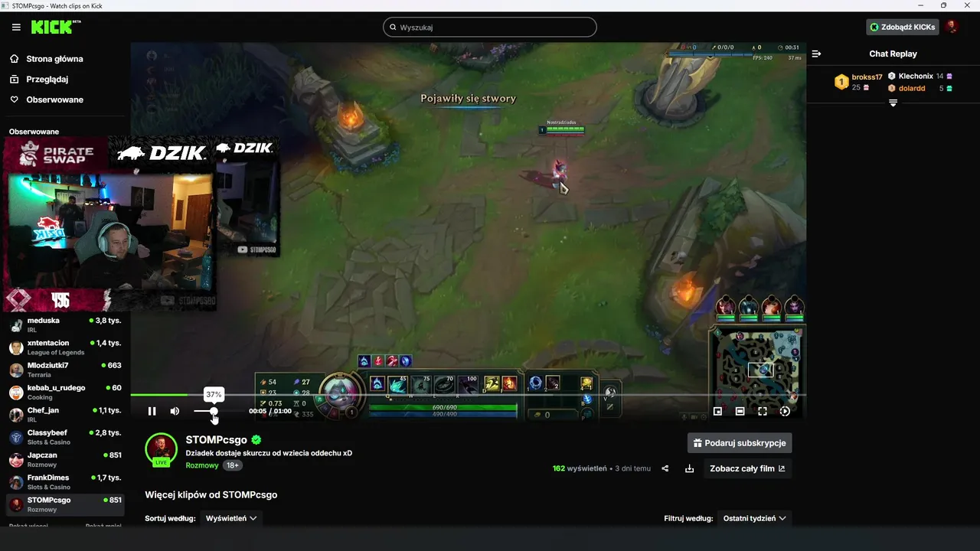
Task: Open meduska channel in sidebar
Action: 65,324
